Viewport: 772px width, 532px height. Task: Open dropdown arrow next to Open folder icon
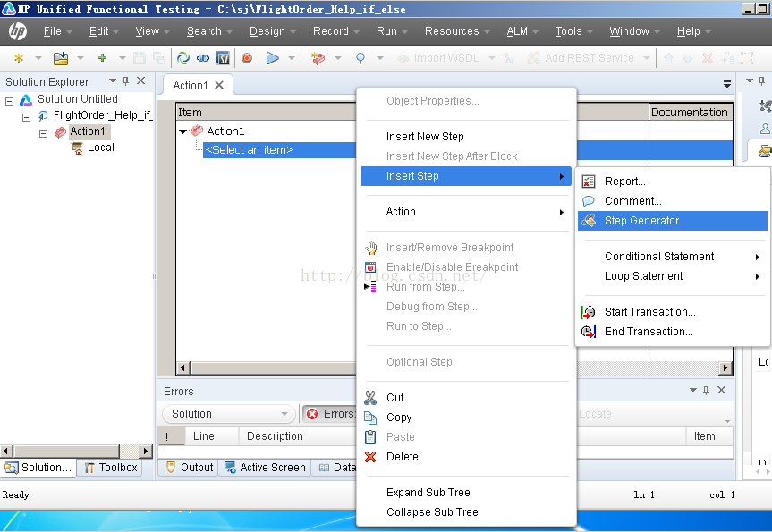click(81, 58)
